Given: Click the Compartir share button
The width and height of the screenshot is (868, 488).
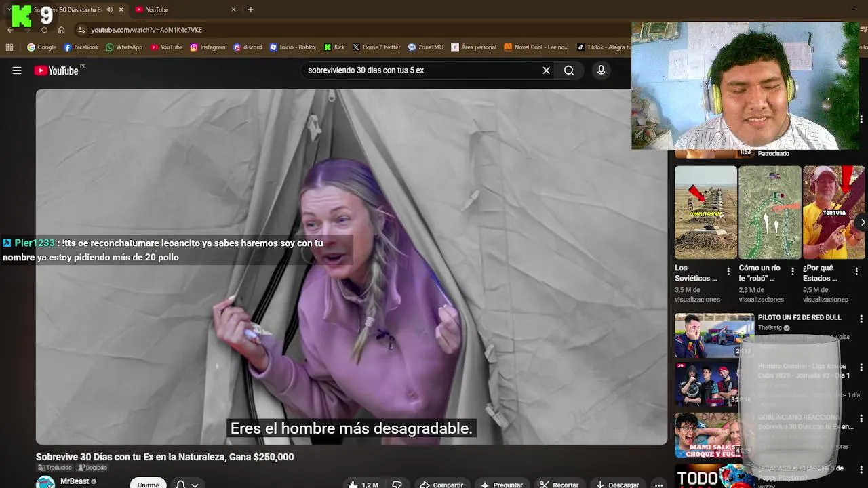Looking at the screenshot, I should pos(441,484).
